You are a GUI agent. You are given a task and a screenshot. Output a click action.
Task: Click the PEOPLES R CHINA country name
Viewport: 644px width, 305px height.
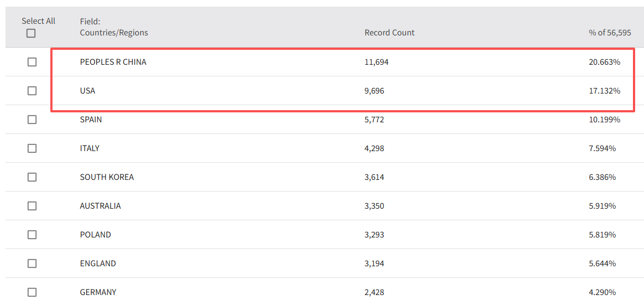pos(113,62)
